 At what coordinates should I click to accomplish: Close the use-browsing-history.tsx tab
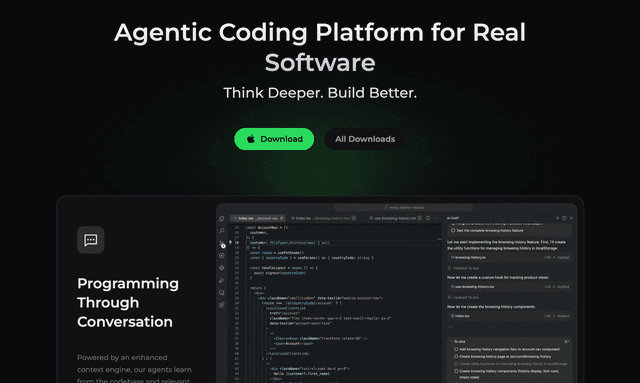click(419, 218)
